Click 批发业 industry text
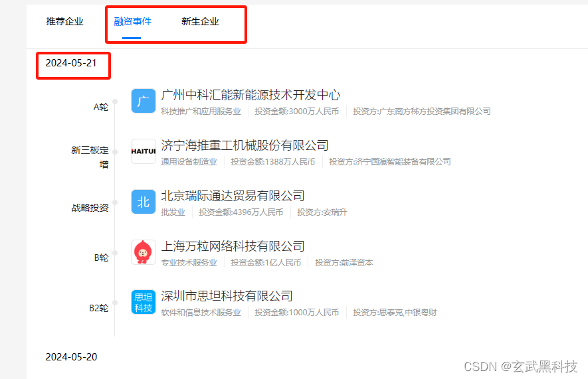The width and height of the screenshot is (588, 379). point(173,212)
